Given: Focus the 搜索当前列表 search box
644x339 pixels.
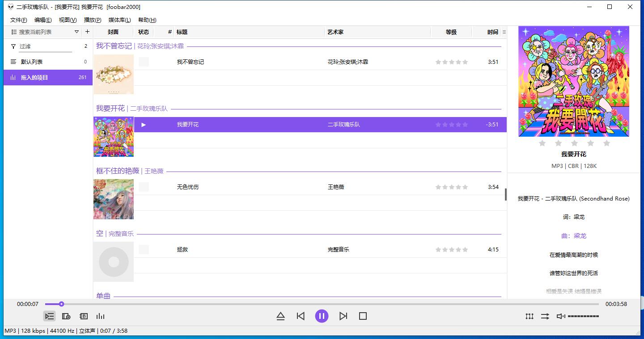Looking at the screenshot, I should click(45, 32).
